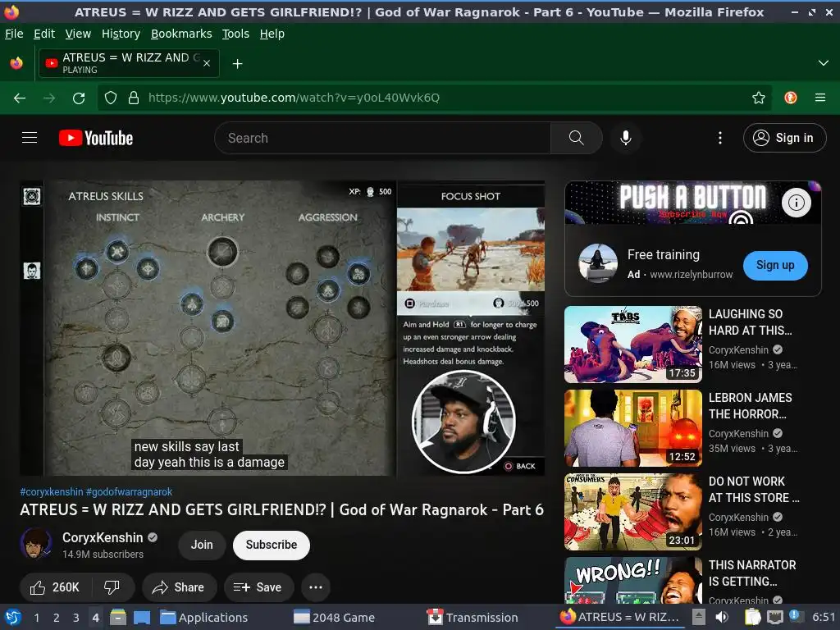Screen dimensions: 840x630
Task: Switch to workspace 2
Action: [x=56, y=618]
